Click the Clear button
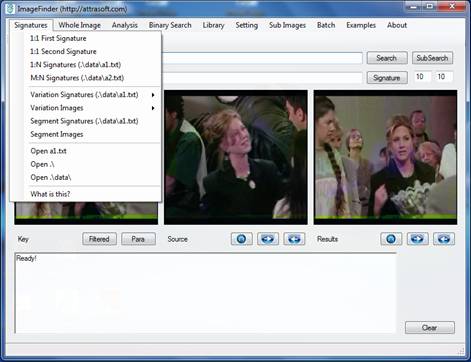Image resolution: width=471 pixels, height=362 pixels. point(430,328)
